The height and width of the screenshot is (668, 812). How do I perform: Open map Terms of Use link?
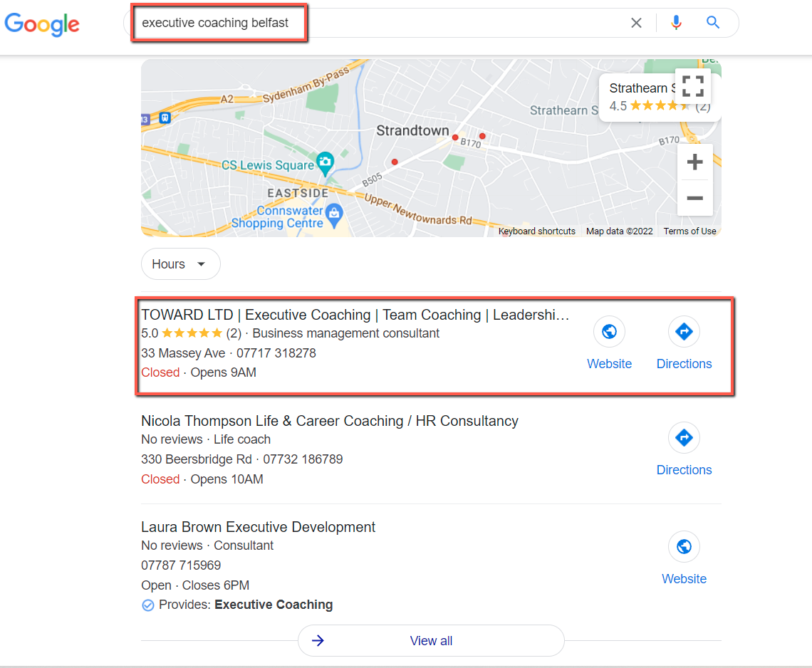(689, 231)
